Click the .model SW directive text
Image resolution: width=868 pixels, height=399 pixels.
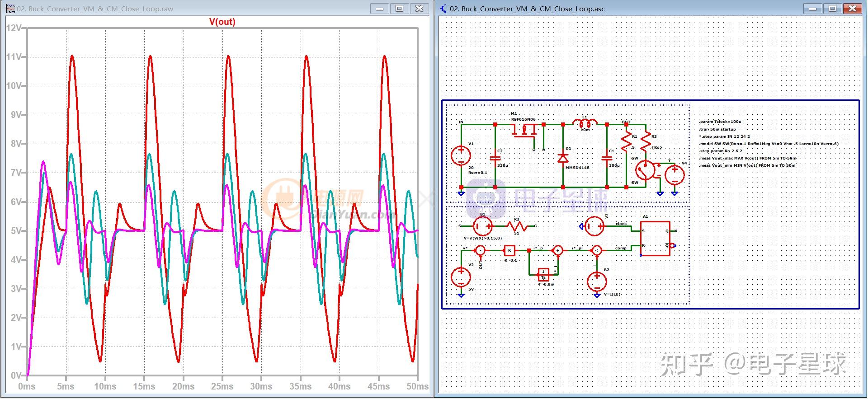click(769, 144)
